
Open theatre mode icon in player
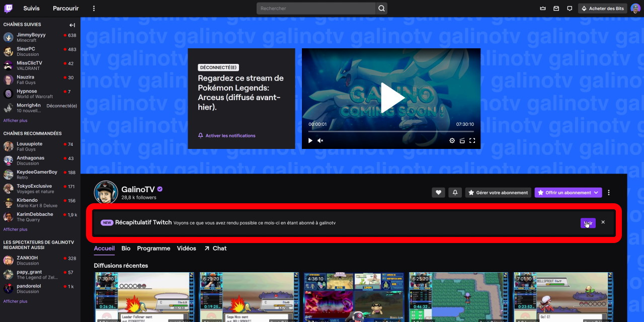click(462, 141)
